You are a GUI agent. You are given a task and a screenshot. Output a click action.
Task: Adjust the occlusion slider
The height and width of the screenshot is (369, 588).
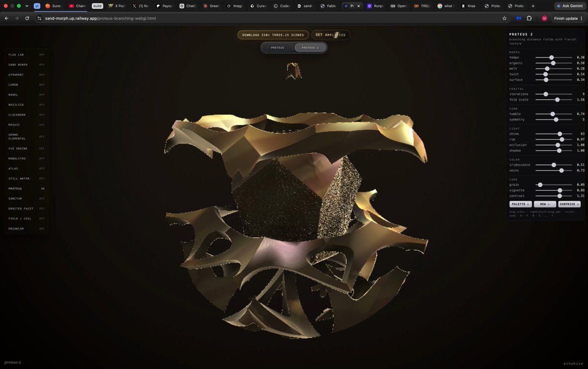pyautogui.click(x=554, y=145)
